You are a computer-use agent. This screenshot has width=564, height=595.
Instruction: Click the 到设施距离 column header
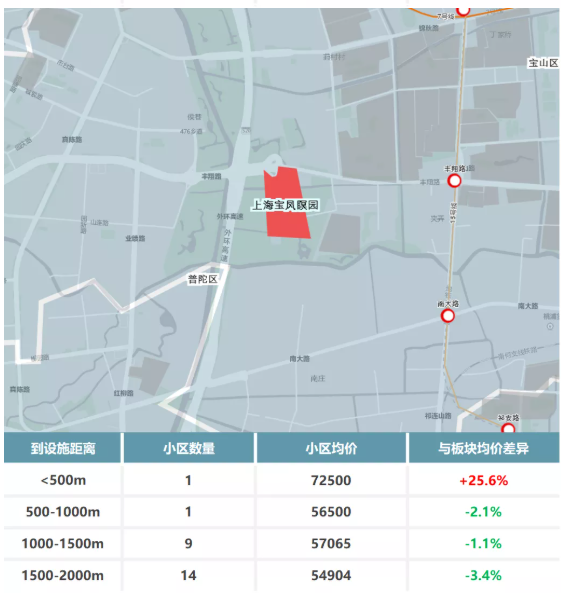point(63,448)
